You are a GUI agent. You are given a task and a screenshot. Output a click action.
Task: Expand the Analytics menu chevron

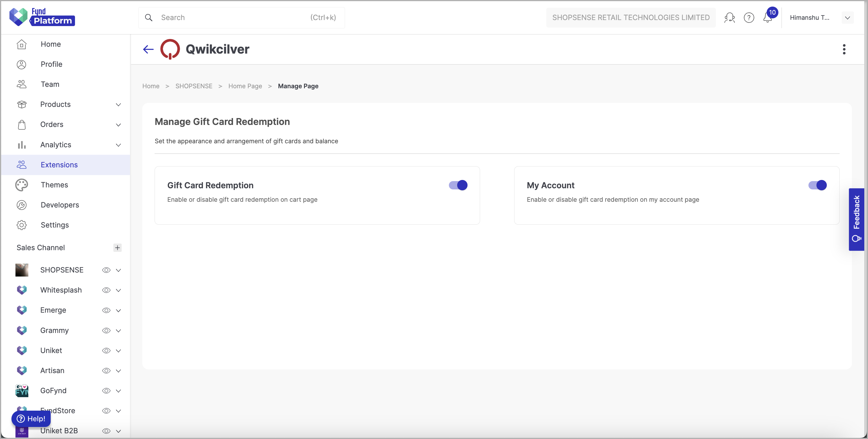[118, 145]
